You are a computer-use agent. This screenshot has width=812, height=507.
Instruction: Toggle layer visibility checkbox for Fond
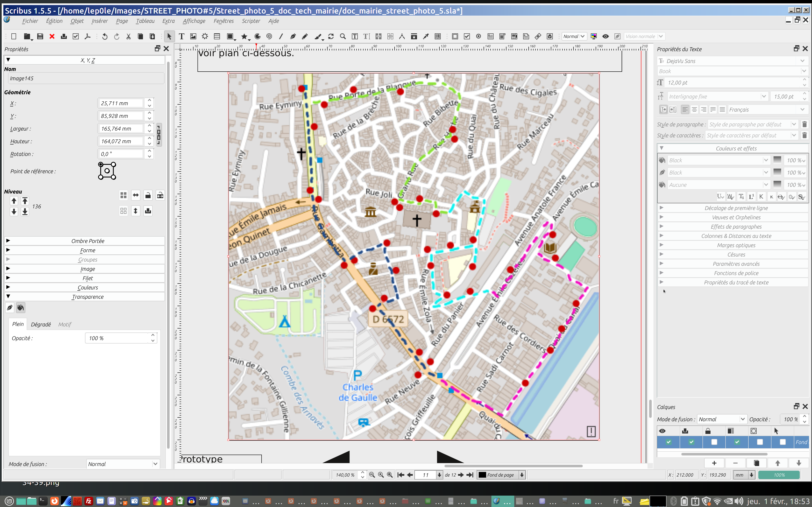668,442
